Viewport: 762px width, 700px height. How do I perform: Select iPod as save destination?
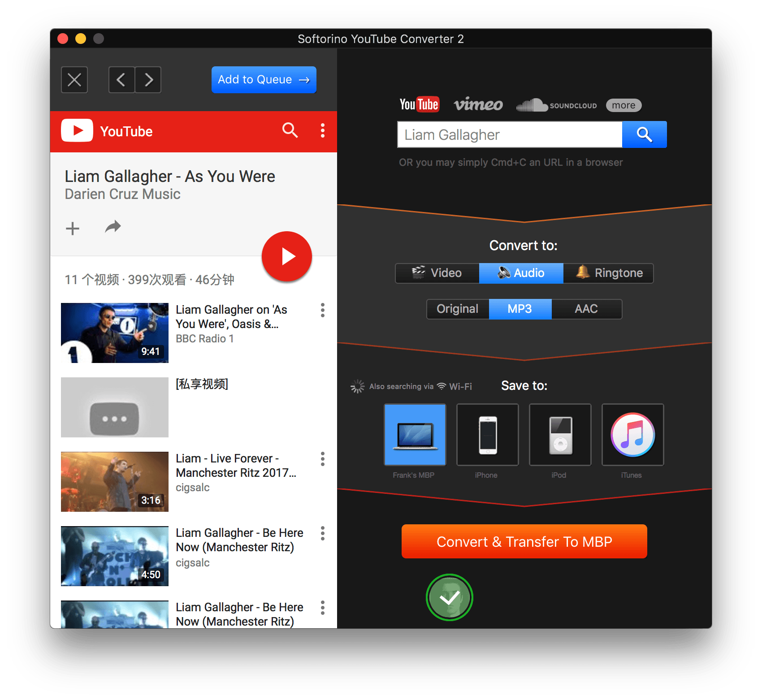[x=560, y=435]
